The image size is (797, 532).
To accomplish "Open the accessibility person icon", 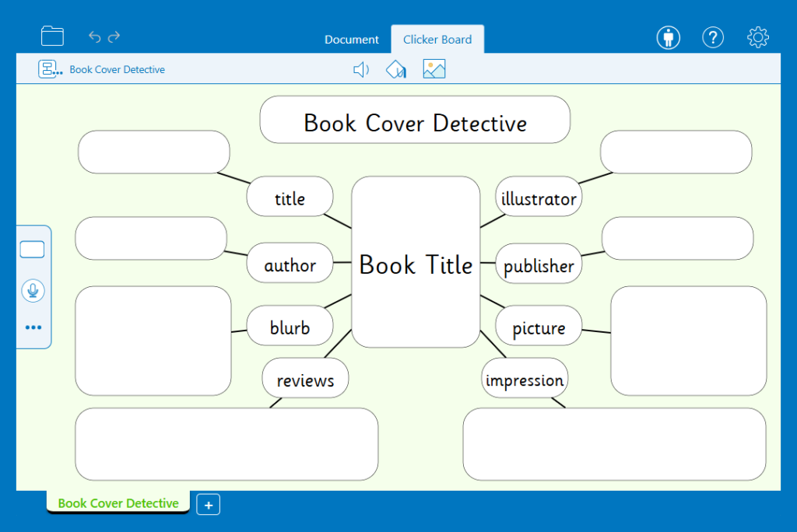I will coord(669,37).
